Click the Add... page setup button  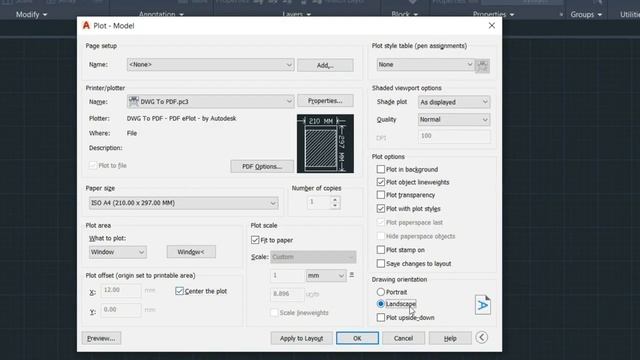[x=325, y=65]
